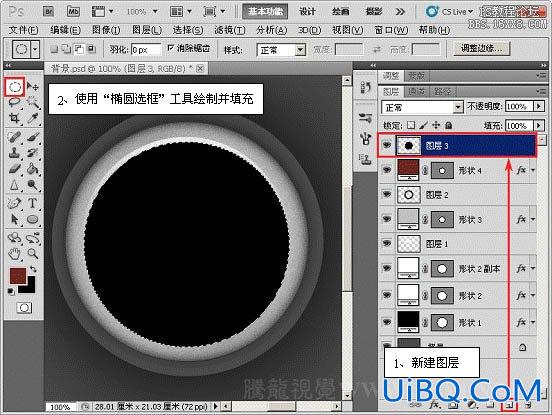Toggle Quick Mask mode button

pos(24,308)
